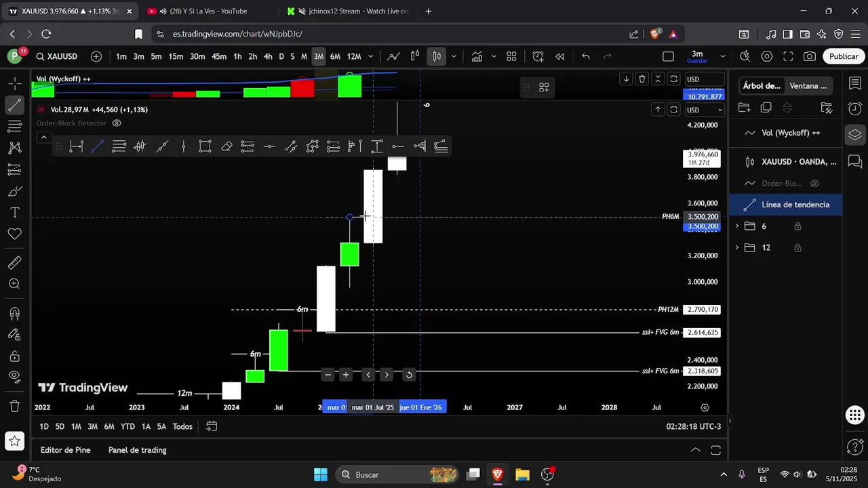868x488 pixels.
Task: Switch to Árbol de objetos tab
Action: (x=762, y=86)
